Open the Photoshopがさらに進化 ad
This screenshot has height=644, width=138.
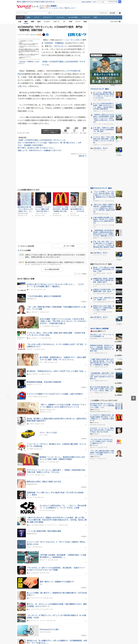[x=49, y=629]
